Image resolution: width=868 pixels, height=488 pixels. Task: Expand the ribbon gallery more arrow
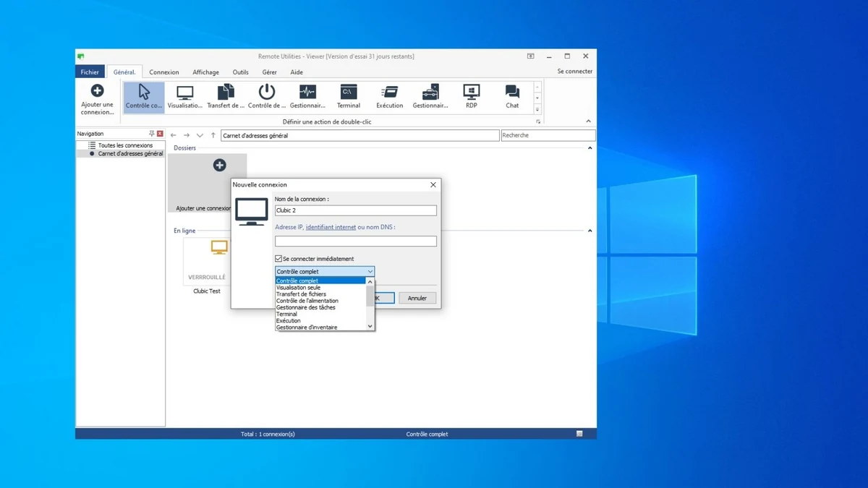pos(537,110)
